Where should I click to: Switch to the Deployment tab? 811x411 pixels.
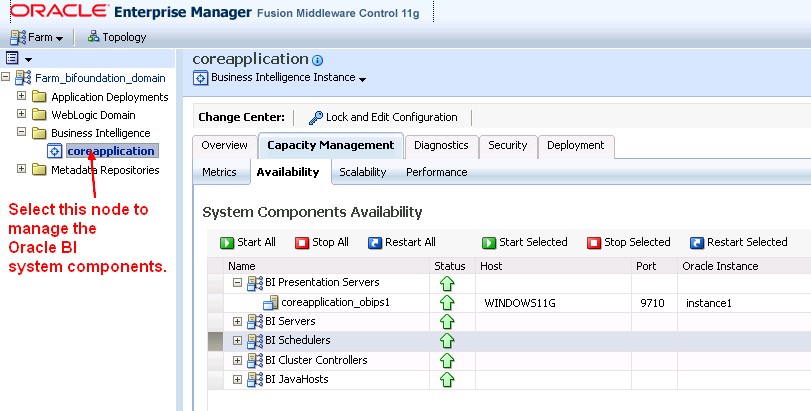[x=576, y=145]
